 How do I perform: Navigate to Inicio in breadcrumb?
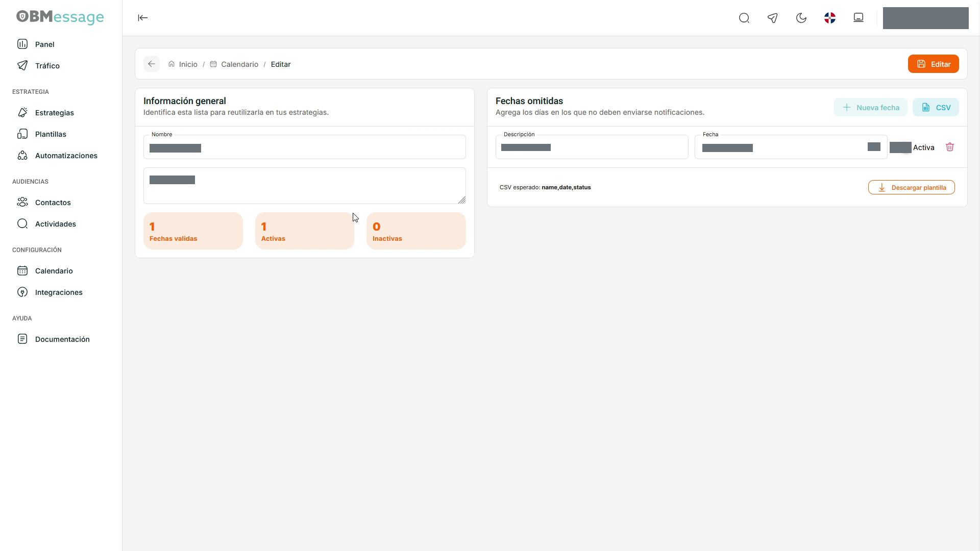[x=183, y=64]
